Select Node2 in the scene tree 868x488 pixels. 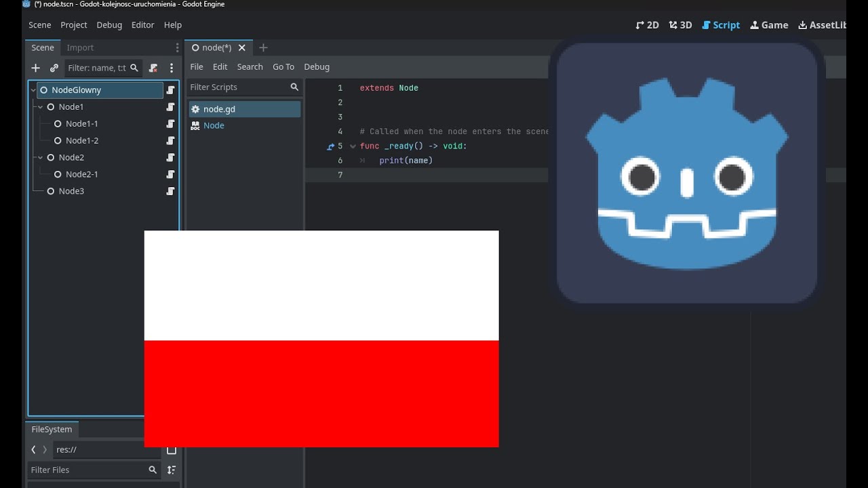click(x=71, y=157)
